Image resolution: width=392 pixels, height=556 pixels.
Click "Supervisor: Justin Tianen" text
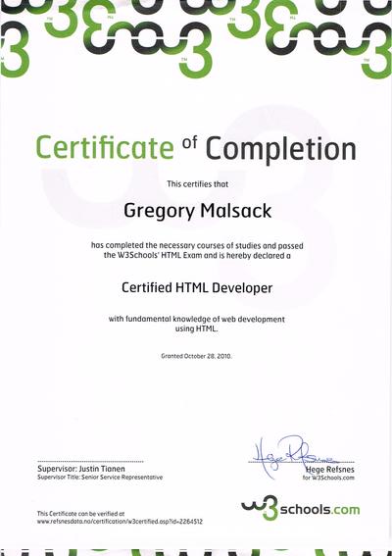pos(81,469)
